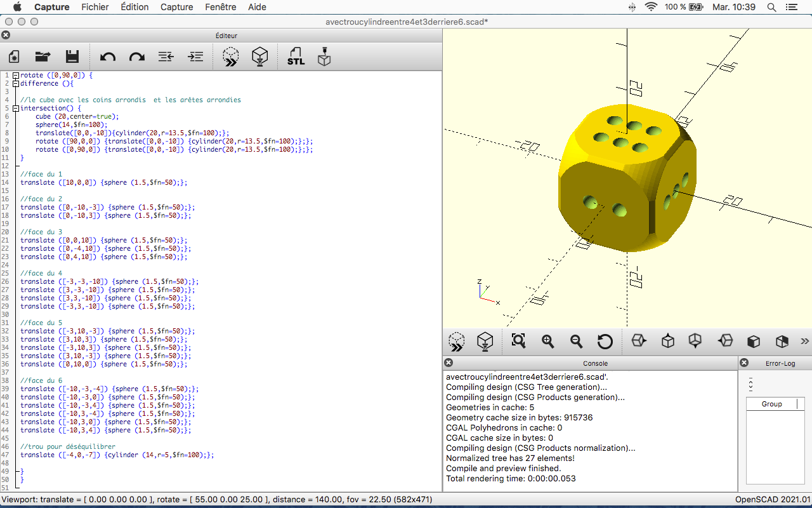Image resolution: width=812 pixels, height=508 pixels.
Task: Unindent the selected code lines
Action: tap(166, 57)
